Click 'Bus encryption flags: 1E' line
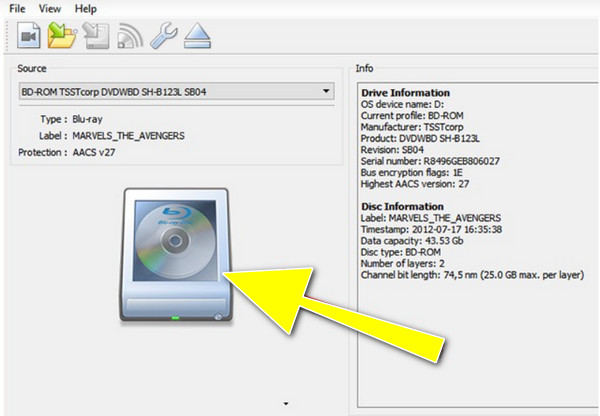This screenshot has width=600, height=416. tap(412, 173)
